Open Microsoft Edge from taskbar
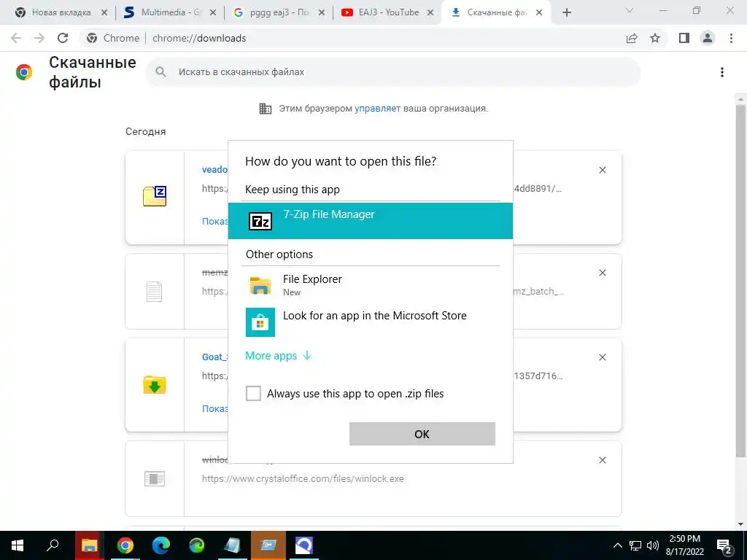Viewport: 747px width, 560px height. [x=161, y=545]
